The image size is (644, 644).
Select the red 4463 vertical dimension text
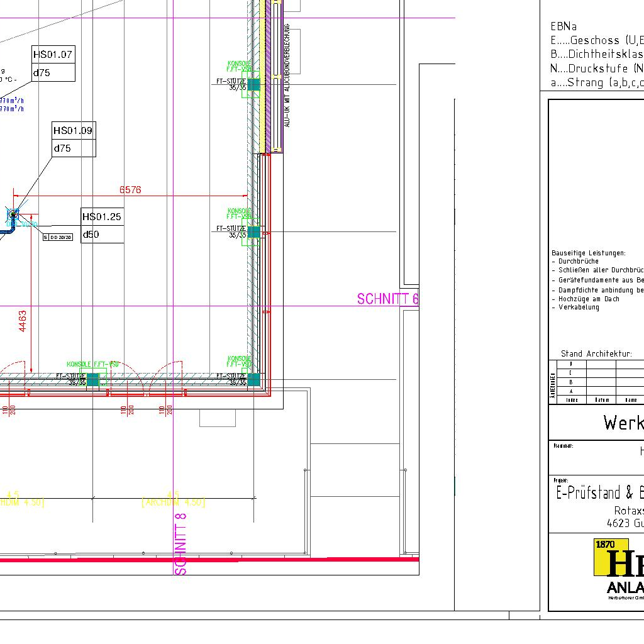coord(23,321)
